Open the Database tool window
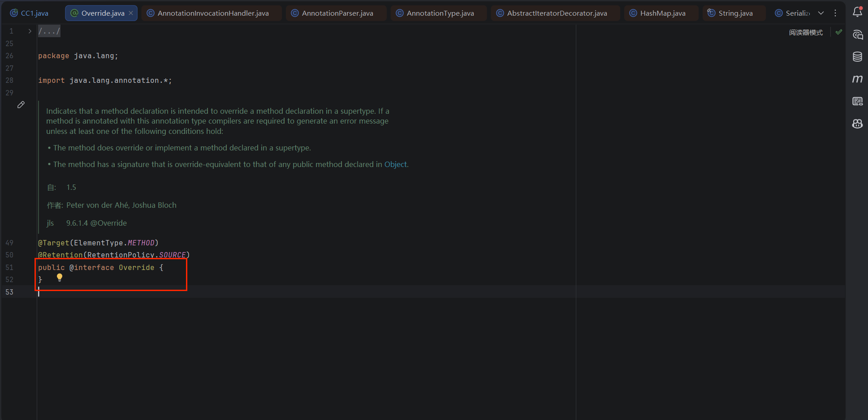Viewport: 868px width, 420px height. [857, 57]
